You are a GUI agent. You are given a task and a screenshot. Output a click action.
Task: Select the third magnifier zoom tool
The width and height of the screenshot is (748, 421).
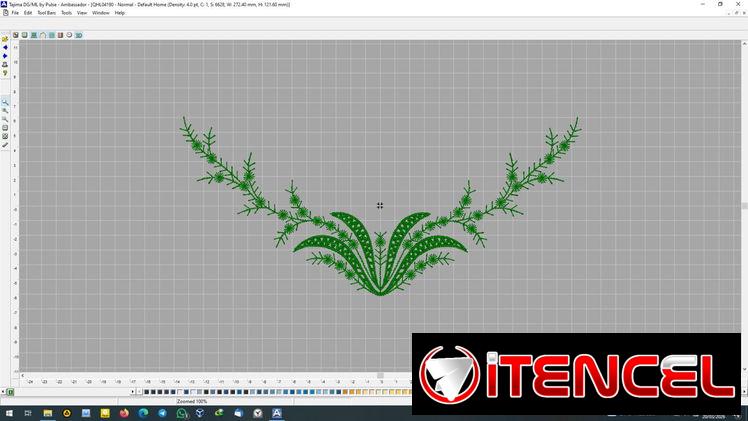[5, 119]
